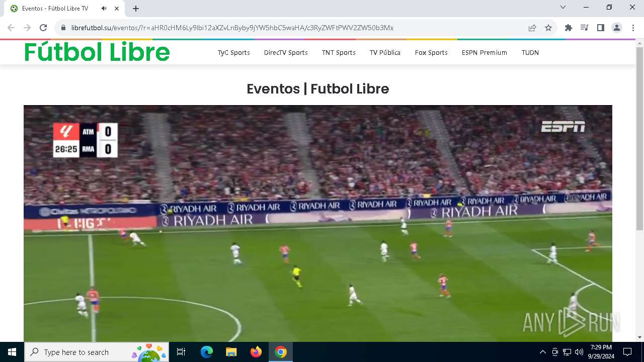This screenshot has height=362, width=644.
Task: Go to Fútbol Libre home logo
Action: point(97,52)
